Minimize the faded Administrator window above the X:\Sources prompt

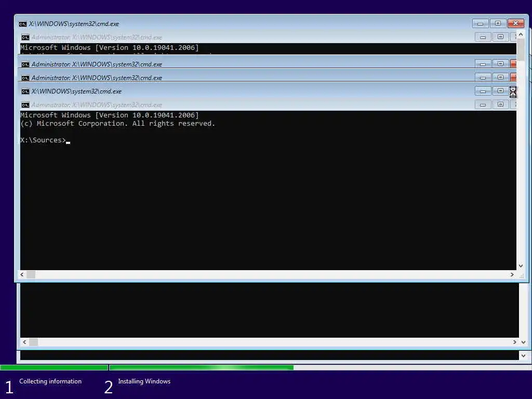483,104
